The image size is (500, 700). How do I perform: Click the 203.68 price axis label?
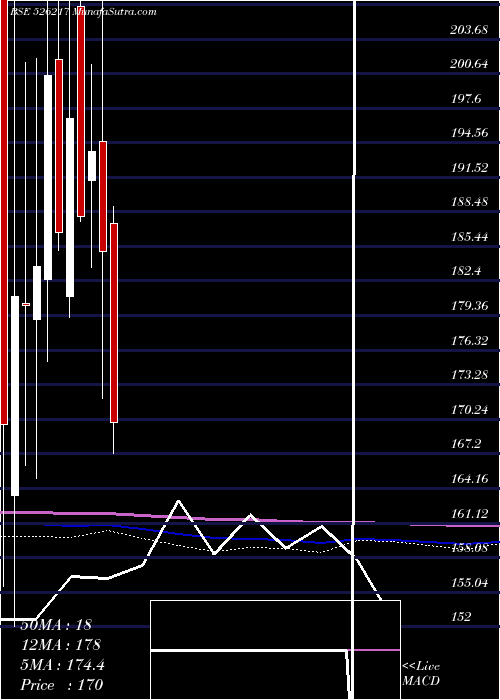468,30
